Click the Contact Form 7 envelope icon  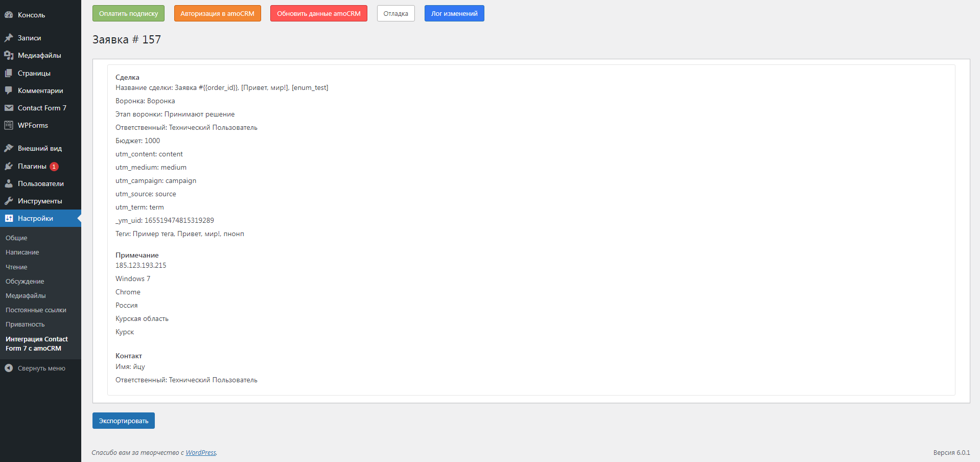click(9, 108)
